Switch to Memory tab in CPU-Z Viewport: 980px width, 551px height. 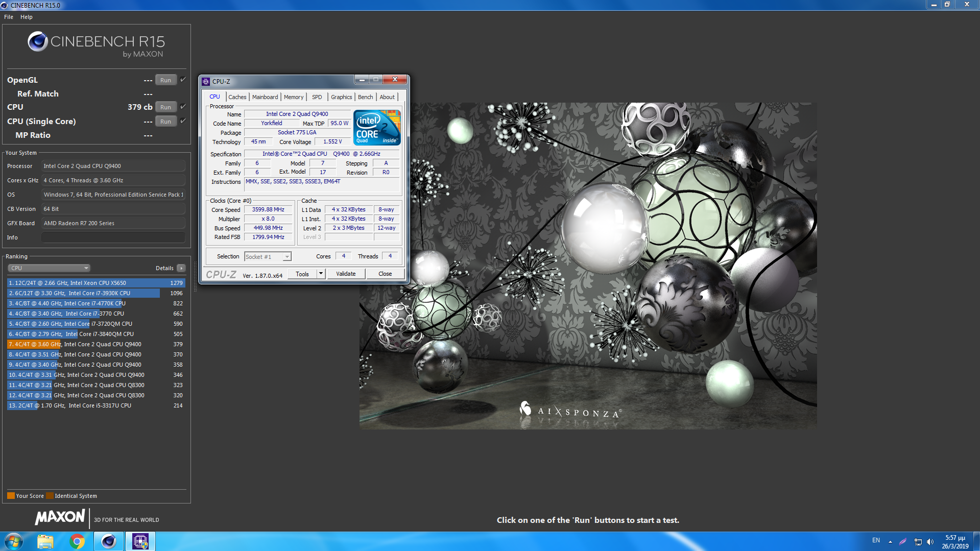point(294,97)
